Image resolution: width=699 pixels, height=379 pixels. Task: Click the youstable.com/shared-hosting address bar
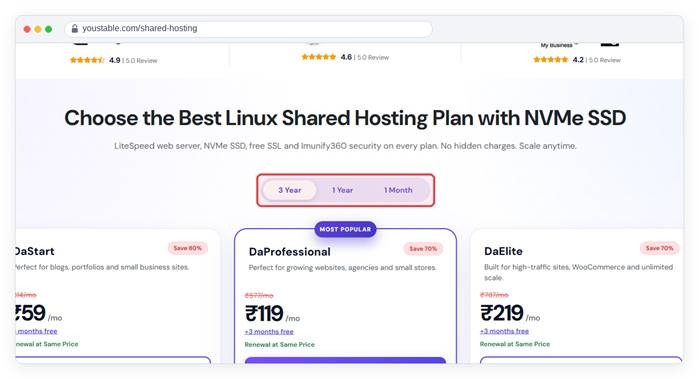tap(249, 29)
